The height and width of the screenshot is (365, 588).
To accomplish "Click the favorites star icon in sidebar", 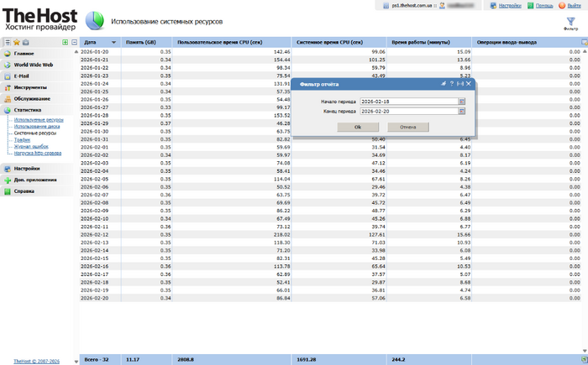I will pos(17,41).
